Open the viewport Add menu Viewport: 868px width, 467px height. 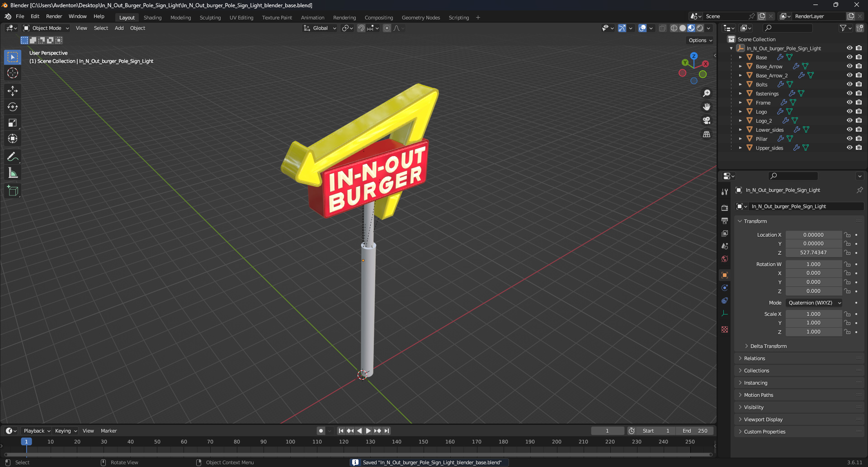pos(119,28)
